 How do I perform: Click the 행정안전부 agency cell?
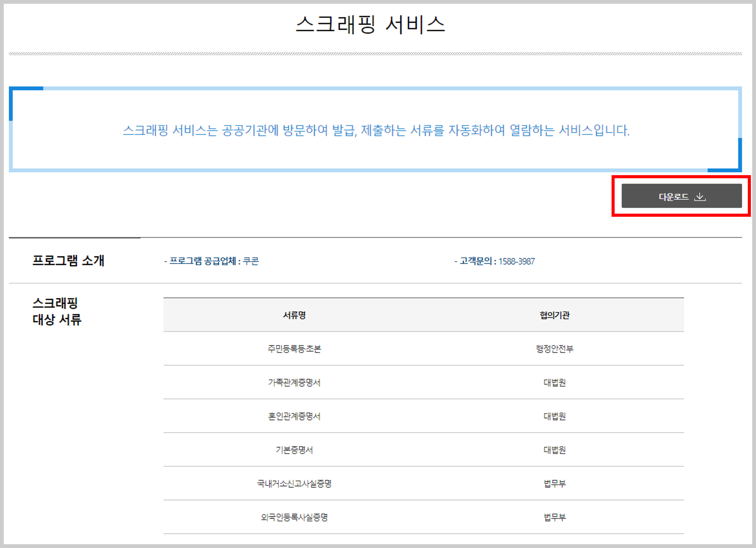coord(555,349)
